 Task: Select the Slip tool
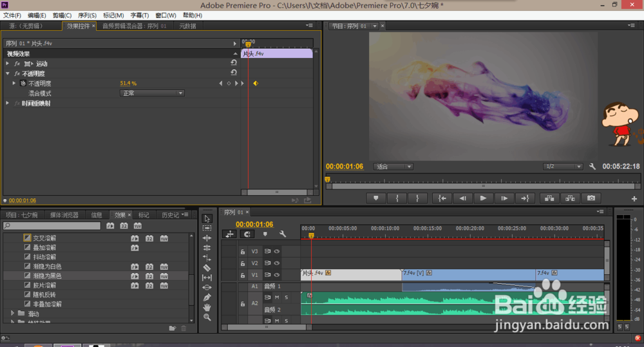(207, 277)
